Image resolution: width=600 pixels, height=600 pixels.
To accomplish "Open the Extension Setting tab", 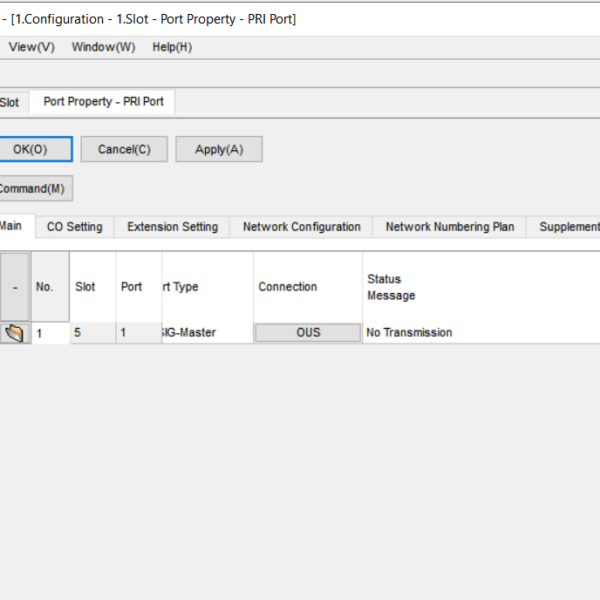I will (x=172, y=227).
